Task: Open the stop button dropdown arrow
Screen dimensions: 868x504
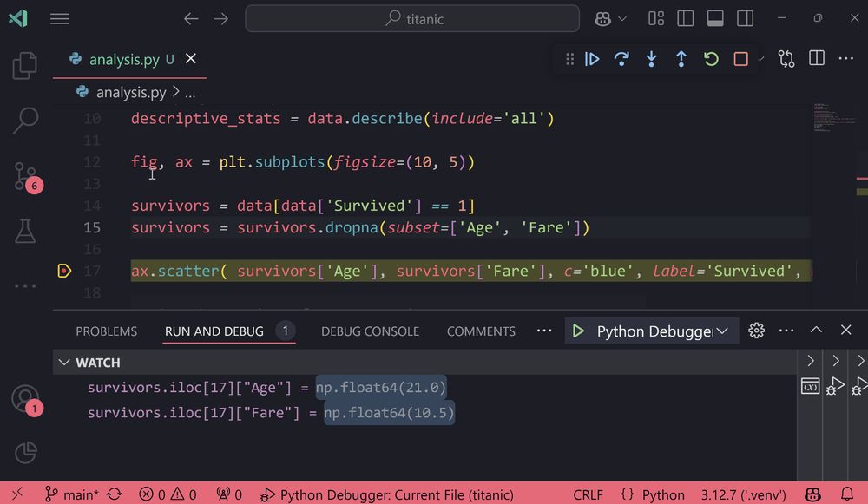Action: 761,59
